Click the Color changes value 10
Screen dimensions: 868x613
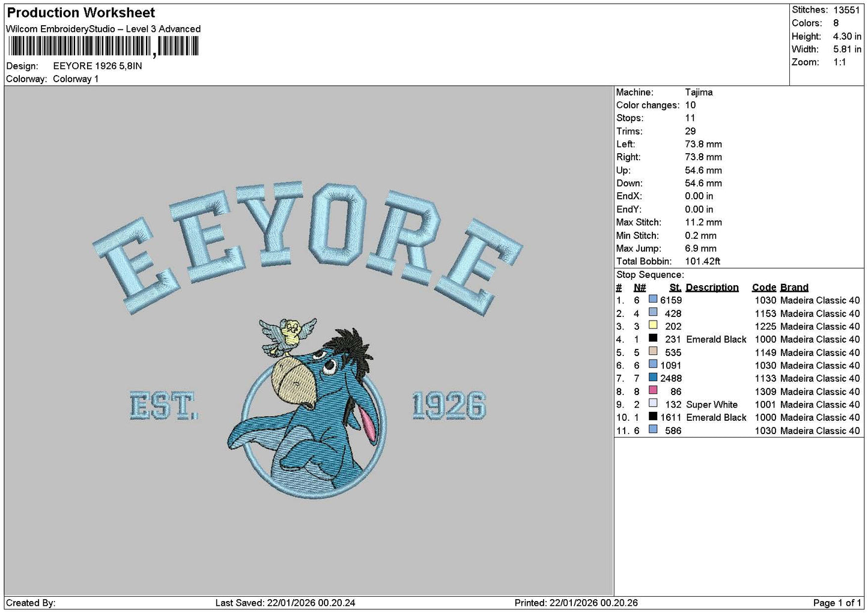[690, 105]
